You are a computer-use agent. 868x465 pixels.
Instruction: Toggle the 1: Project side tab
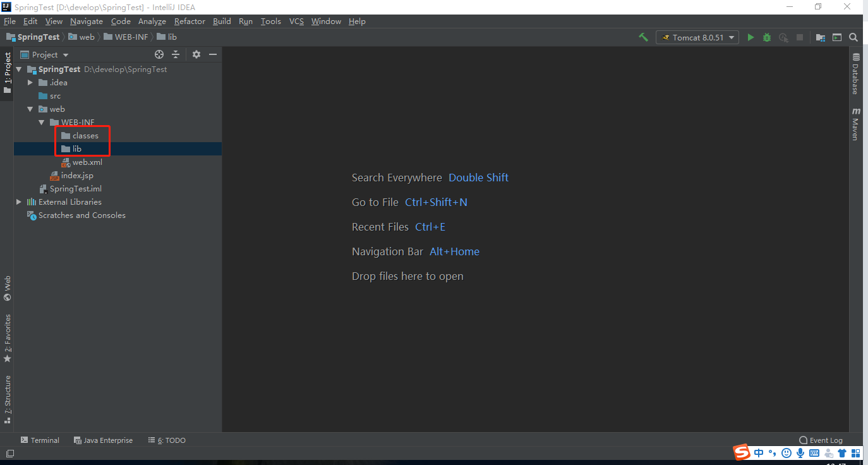(7, 72)
